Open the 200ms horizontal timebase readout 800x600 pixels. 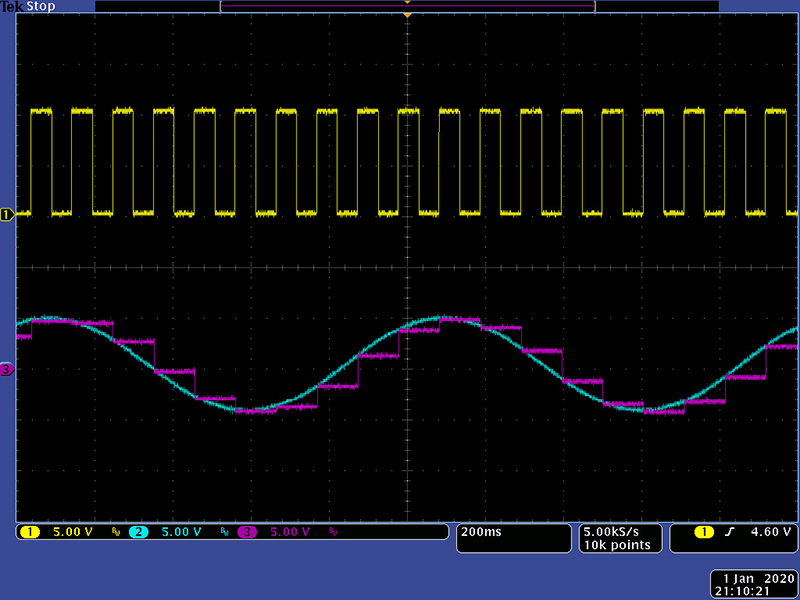(x=481, y=532)
